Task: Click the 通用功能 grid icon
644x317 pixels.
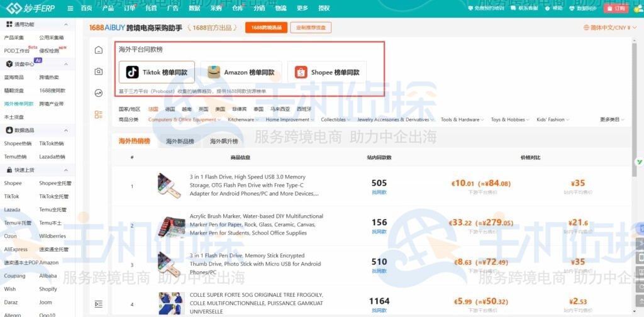Action: (x=9, y=25)
